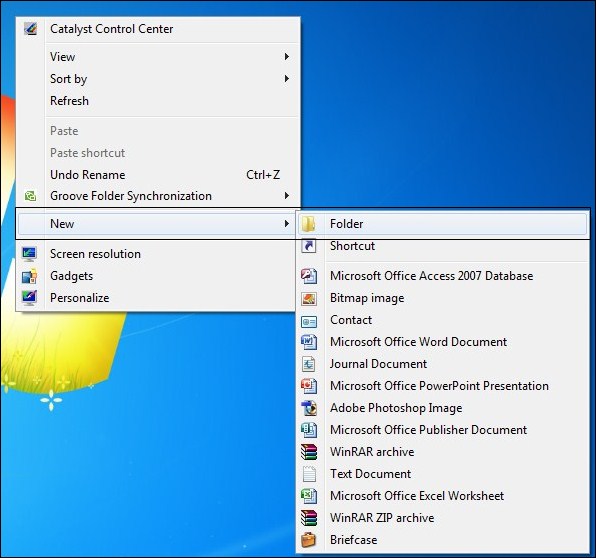Click the Screen resolution monitor icon
The width and height of the screenshot is (596, 558).
coord(30,254)
